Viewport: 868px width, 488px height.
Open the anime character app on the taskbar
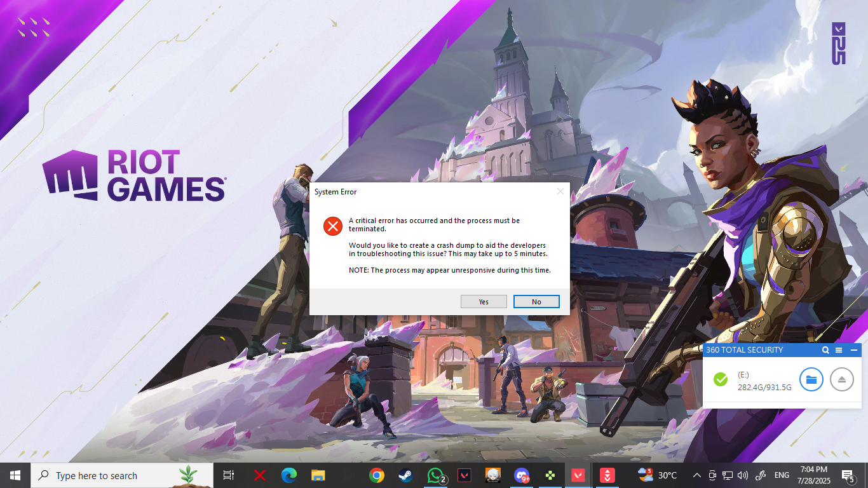(x=492, y=475)
